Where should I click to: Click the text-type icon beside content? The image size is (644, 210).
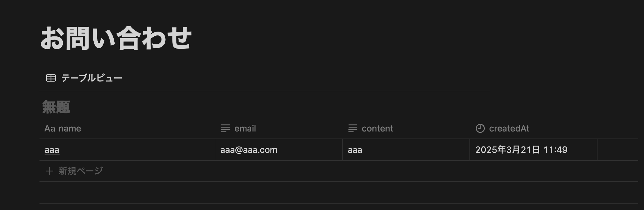353,129
